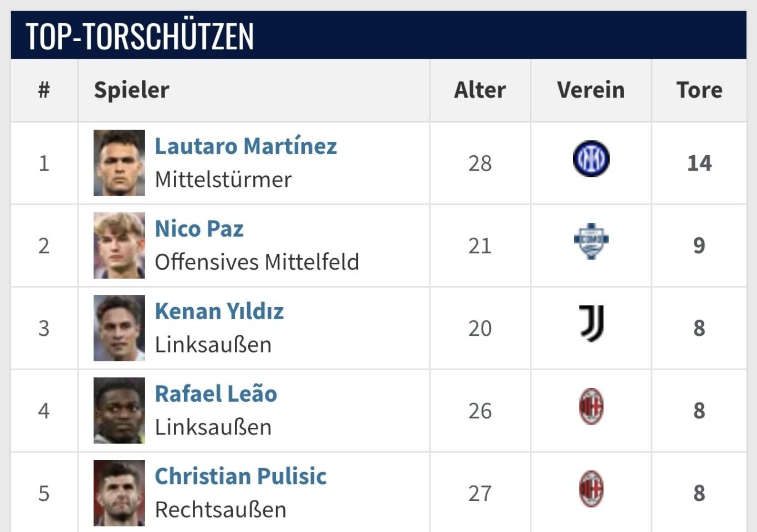
Task: Sort by the Tore column header
Action: [699, 90]
